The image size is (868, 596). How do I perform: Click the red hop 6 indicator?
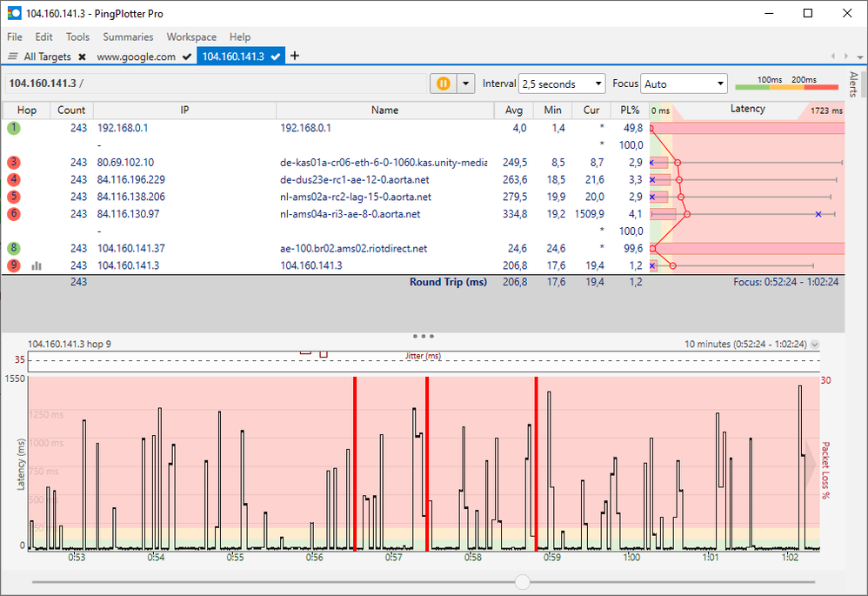tap(14, 214)
